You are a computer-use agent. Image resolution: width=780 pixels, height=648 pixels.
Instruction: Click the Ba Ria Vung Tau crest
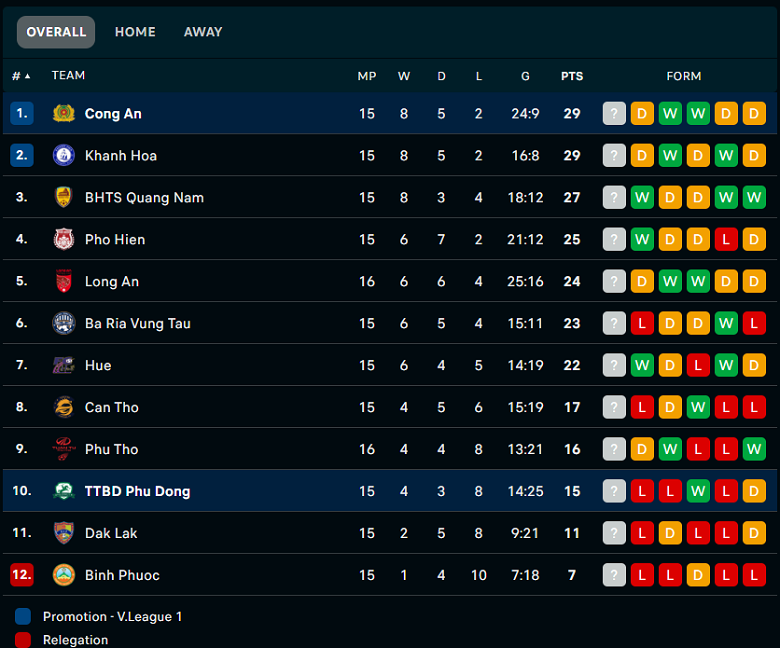[64, 323]
